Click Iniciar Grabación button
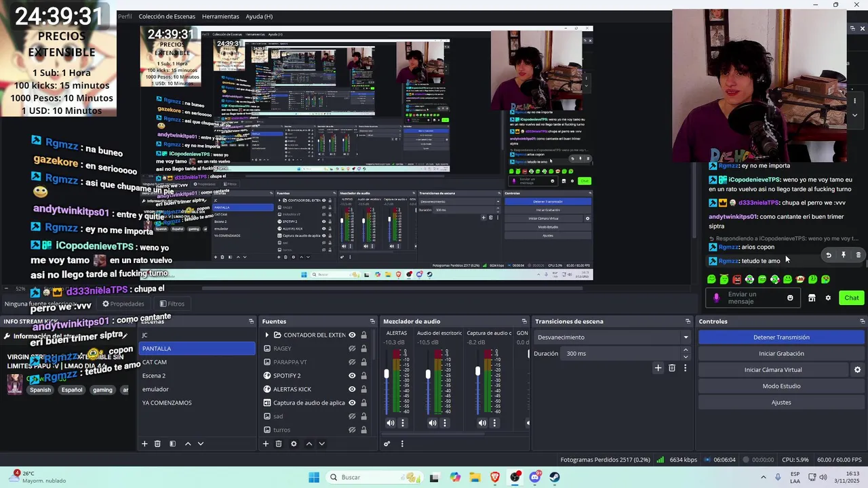868x488 pixels. 781,353
